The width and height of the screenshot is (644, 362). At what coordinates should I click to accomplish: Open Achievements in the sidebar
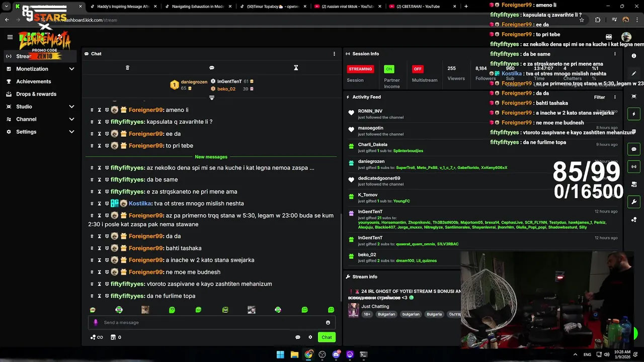[33, 81]
